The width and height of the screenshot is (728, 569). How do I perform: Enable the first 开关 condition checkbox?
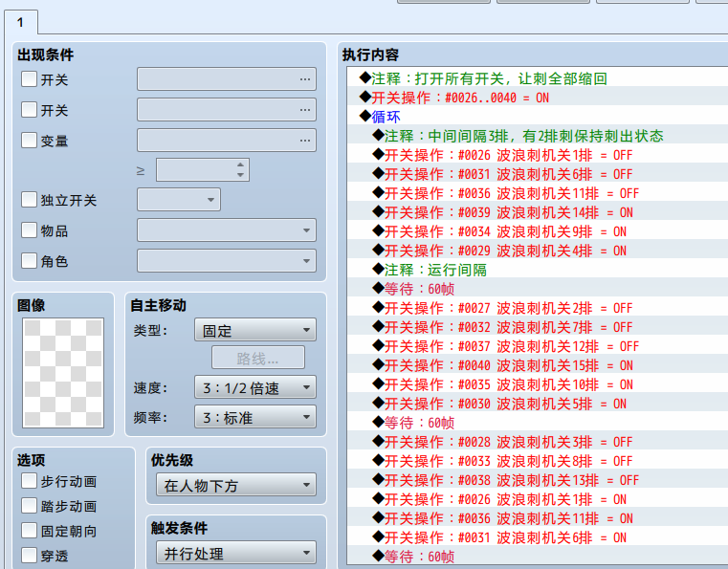click(x=29, y=79)
